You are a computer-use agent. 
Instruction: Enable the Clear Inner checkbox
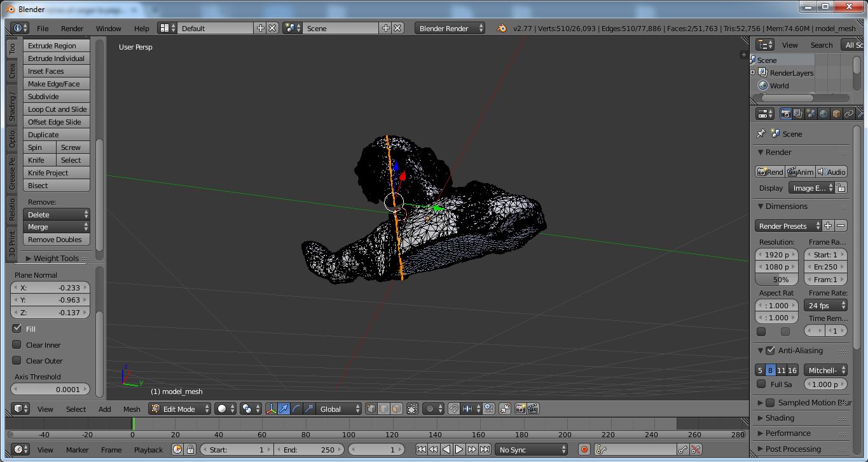pyautogui.click(x=17, y=344)
